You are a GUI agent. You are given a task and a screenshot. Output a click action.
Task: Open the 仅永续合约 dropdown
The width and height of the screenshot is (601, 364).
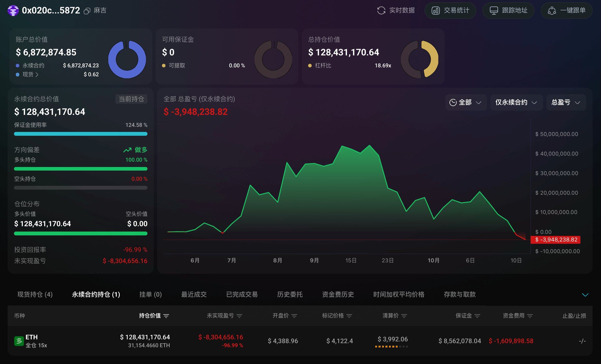(x=516, y=102)
